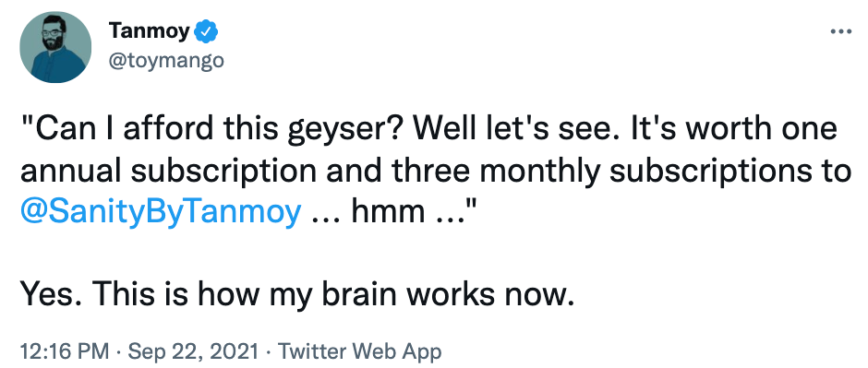The height and width of the screenshot is (368, 868).
Task: Click the words "brain works now."
Action: [x=446, y=295]
